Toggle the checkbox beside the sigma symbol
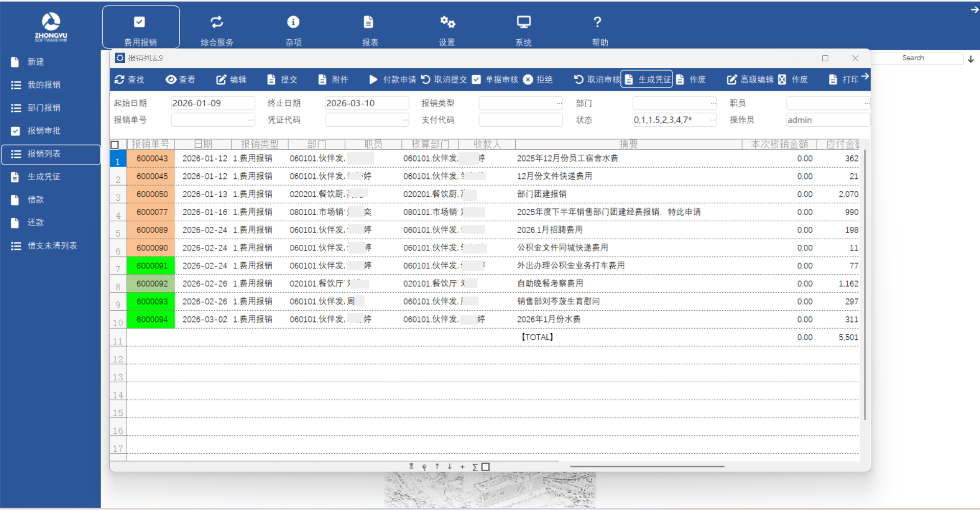 pos(486,467)
